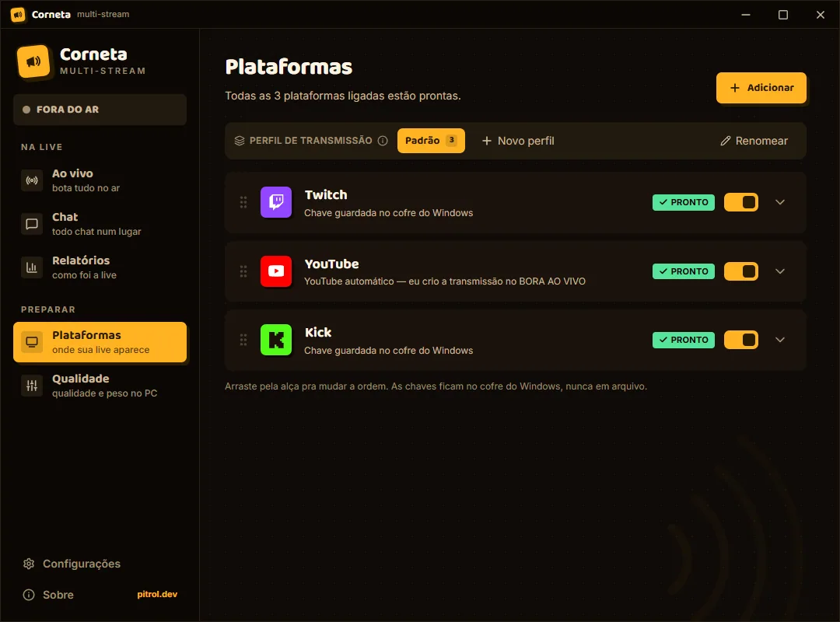Click the count badge 3 on Padrão
This screenshot has height=622, width=840.
tap(452, 141)
